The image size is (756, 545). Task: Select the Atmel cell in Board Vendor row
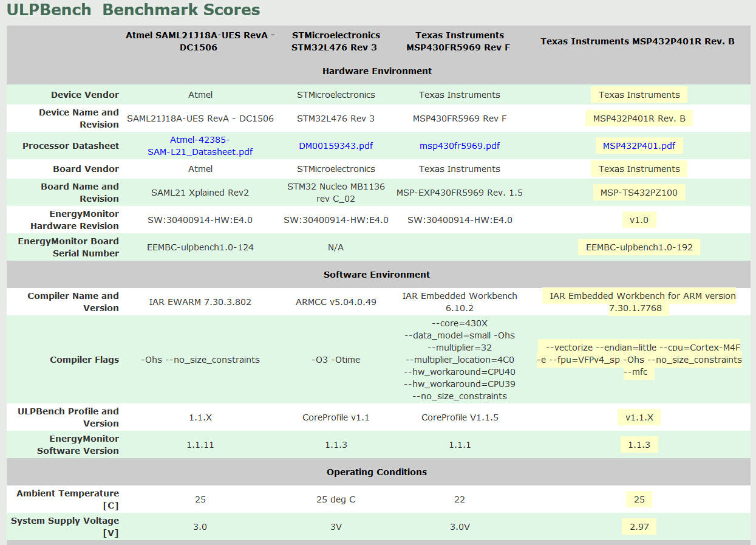(200, 169)
